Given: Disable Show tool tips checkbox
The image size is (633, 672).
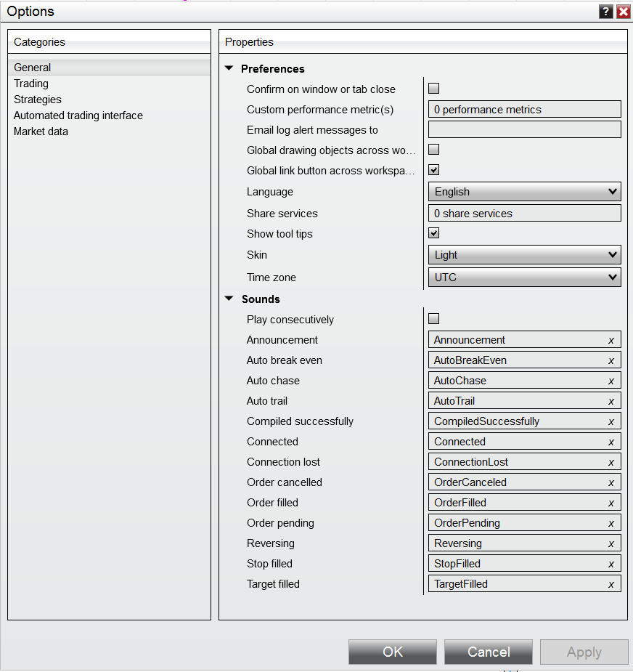Looking at the screenshot, I should click(434, 233).
